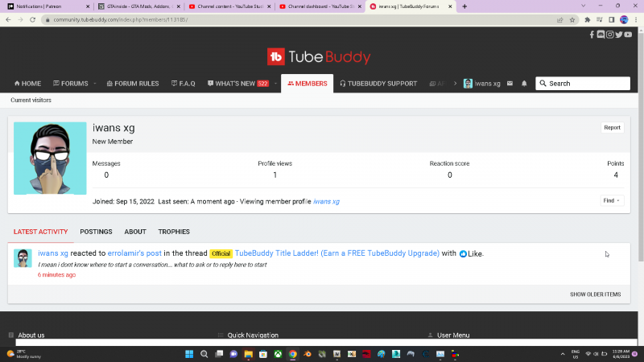Open the Instagram icon in header

(610, 35)
